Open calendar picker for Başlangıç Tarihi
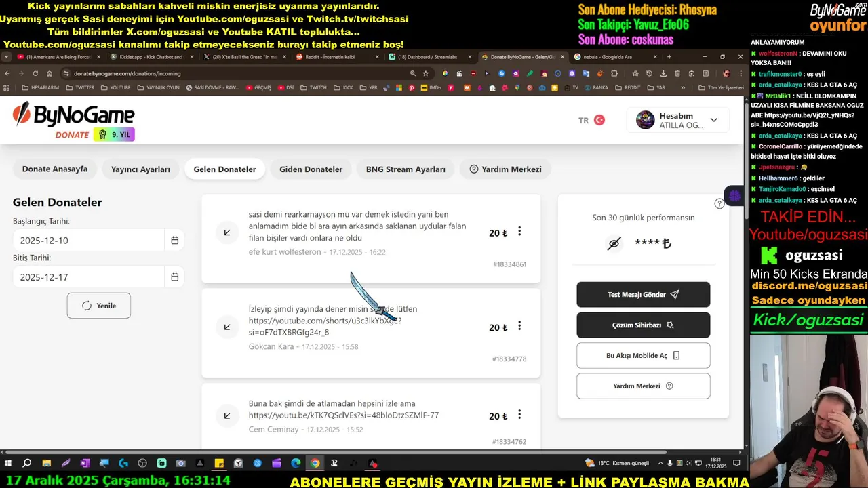This screenshot has height=488, width=868. pos(174,240)
